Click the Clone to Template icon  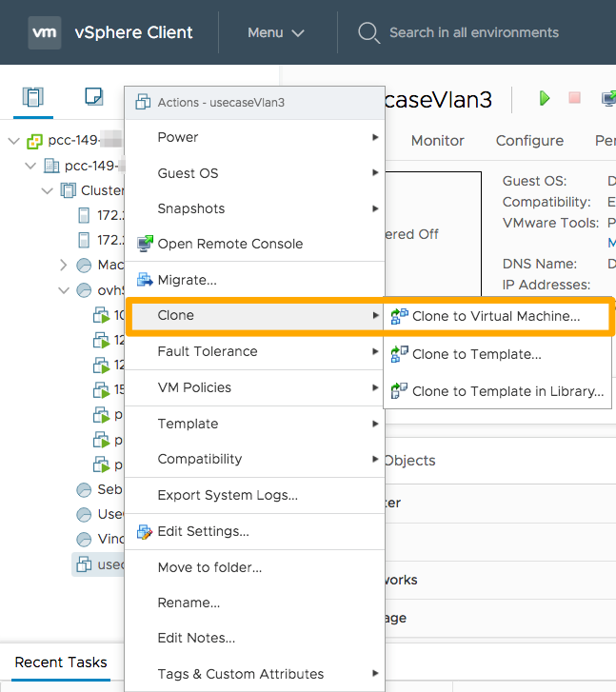point(400,354)
